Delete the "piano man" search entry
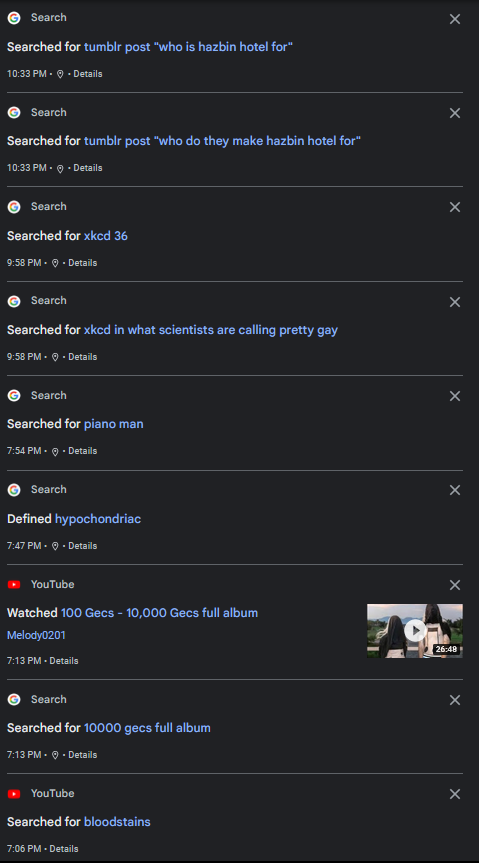 [x=455, y=396]
